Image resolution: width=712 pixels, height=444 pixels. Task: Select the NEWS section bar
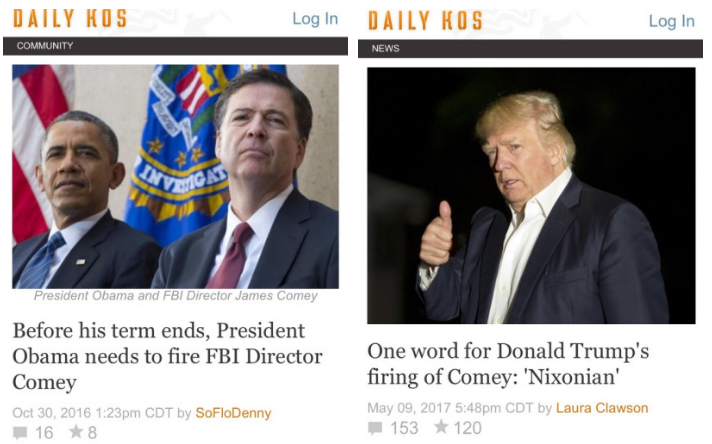(x=530, y=49)
